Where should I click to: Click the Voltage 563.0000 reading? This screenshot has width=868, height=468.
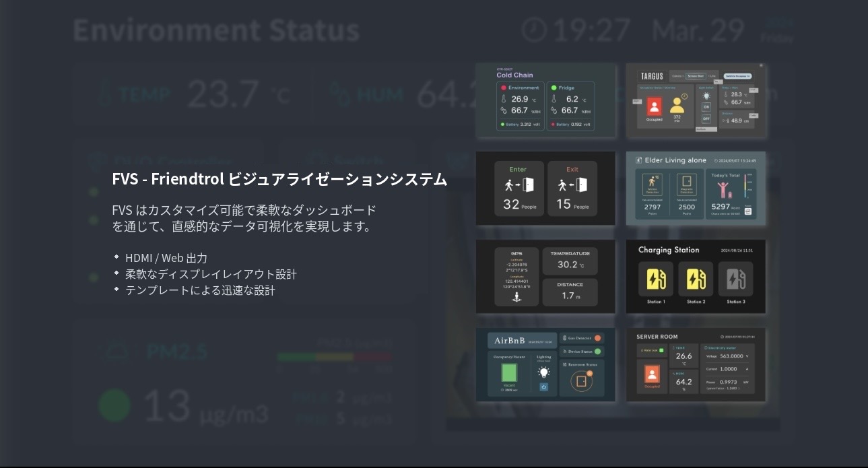coord(727,356)
